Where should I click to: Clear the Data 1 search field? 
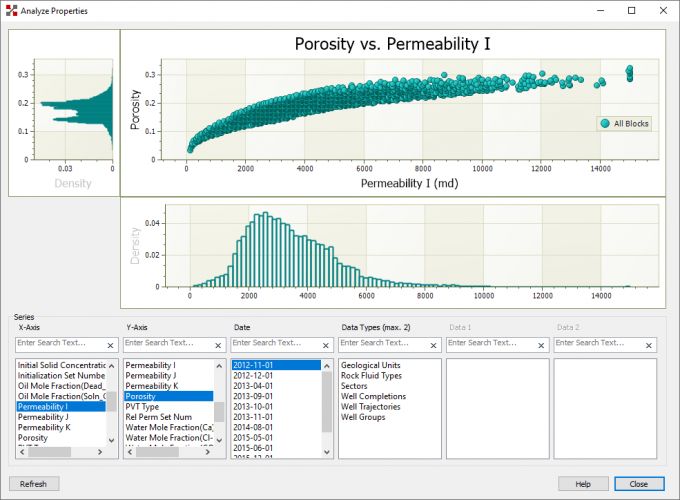pos(543,344)
